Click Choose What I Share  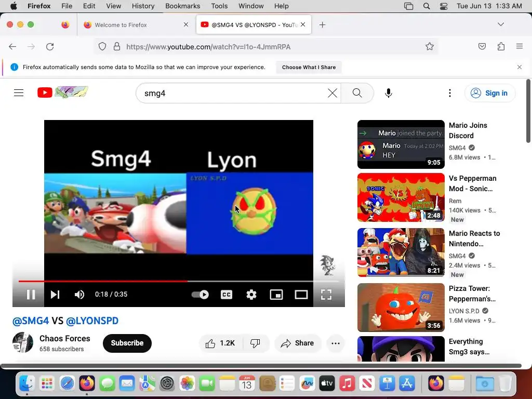[309, 67]
